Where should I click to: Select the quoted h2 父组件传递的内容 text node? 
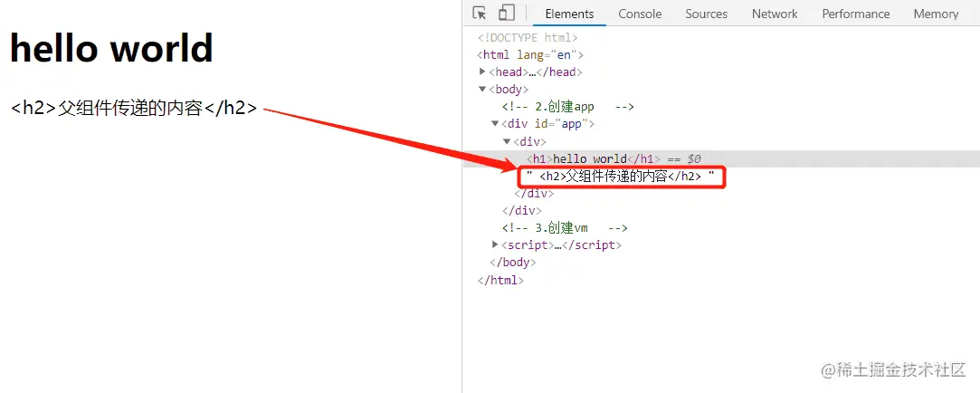620,177
